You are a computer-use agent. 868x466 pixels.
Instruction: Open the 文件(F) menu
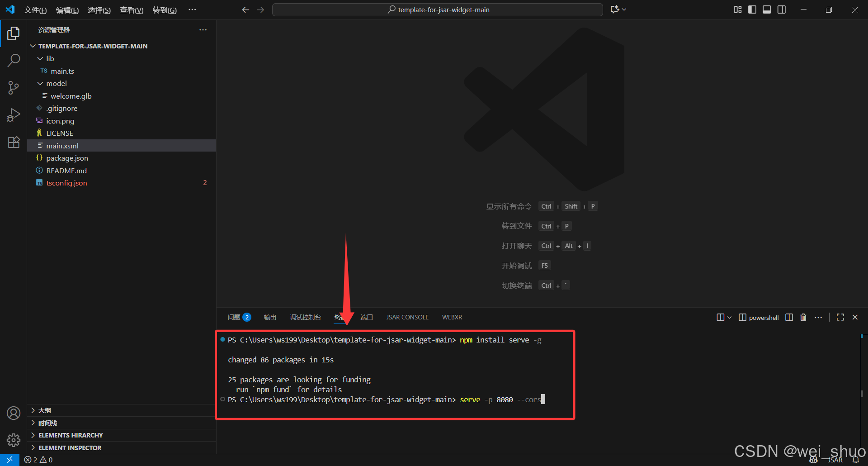click(x=35, y=10)
